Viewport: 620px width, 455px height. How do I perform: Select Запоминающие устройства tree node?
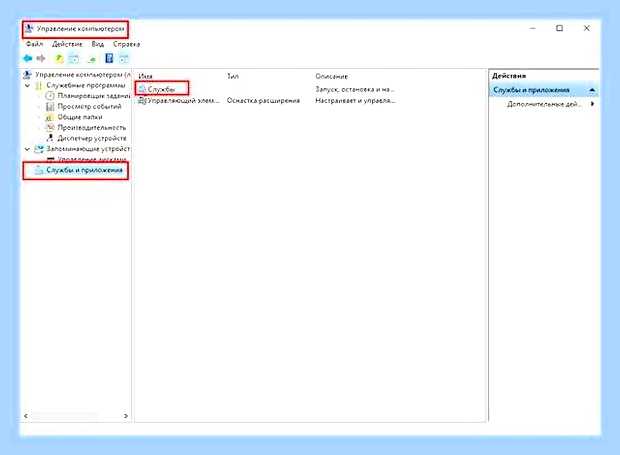point(88,149)
